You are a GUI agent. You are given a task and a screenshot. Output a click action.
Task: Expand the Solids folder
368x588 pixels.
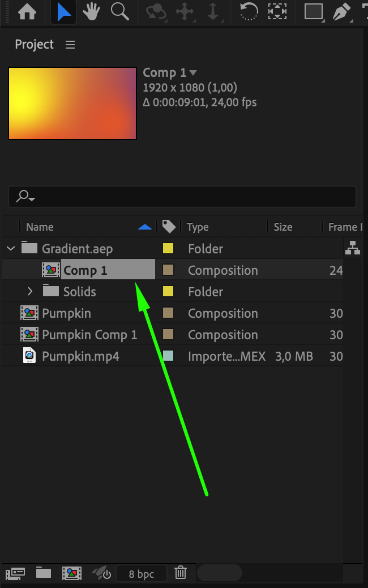[31, 292]
